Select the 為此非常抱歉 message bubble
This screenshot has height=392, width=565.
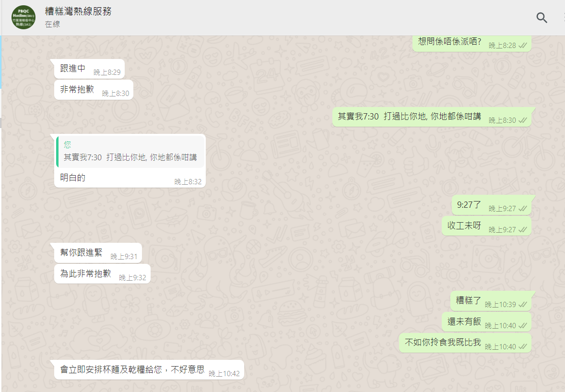coord(102,274)
